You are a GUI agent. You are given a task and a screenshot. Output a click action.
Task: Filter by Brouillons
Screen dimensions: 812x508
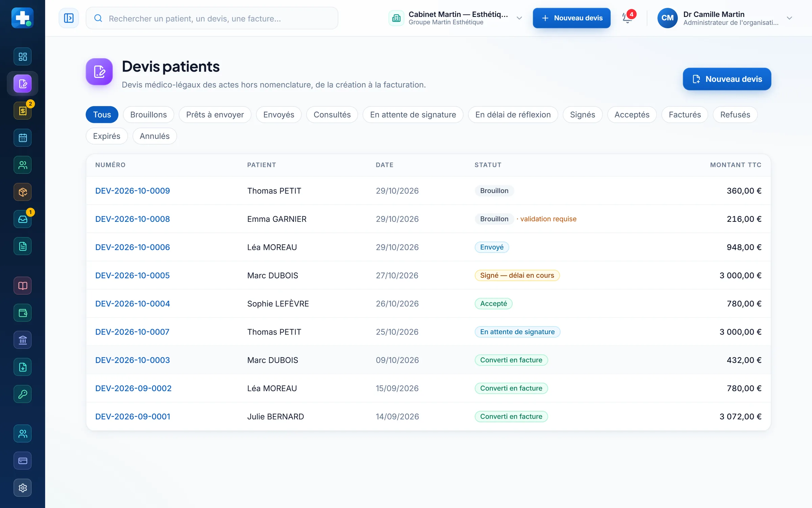(149, 114)
